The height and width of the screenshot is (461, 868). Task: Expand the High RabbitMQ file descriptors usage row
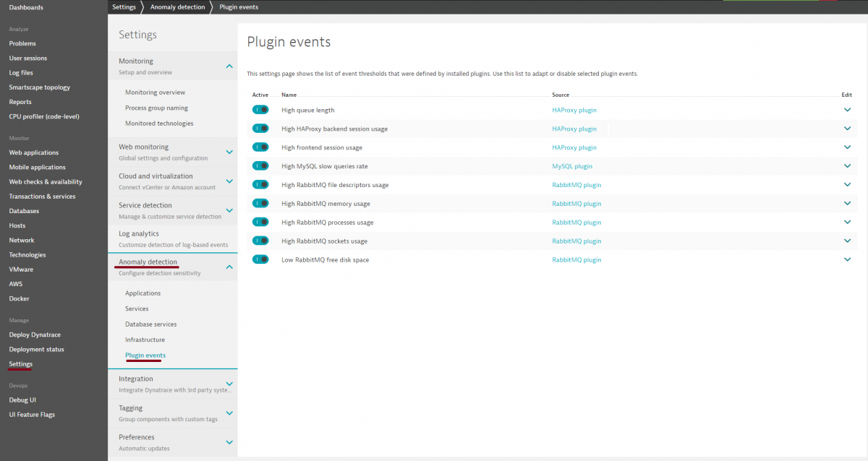coord(847,184)
